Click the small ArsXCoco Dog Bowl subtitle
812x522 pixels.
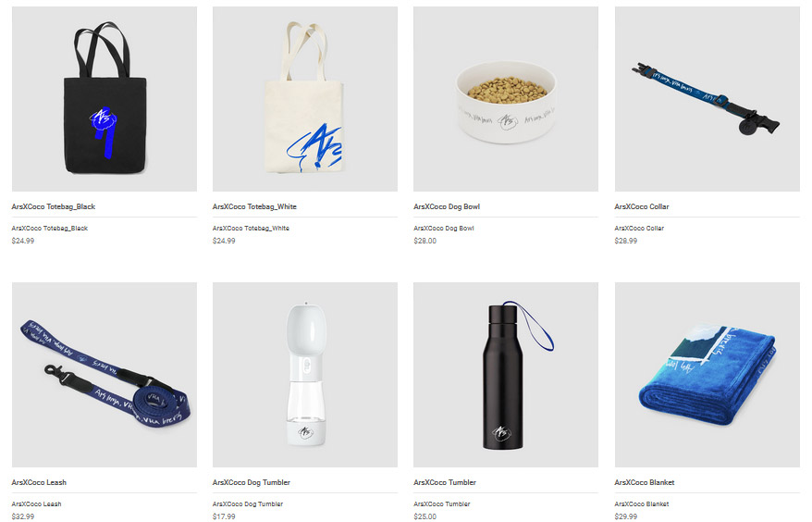click(x=443, y=228)
